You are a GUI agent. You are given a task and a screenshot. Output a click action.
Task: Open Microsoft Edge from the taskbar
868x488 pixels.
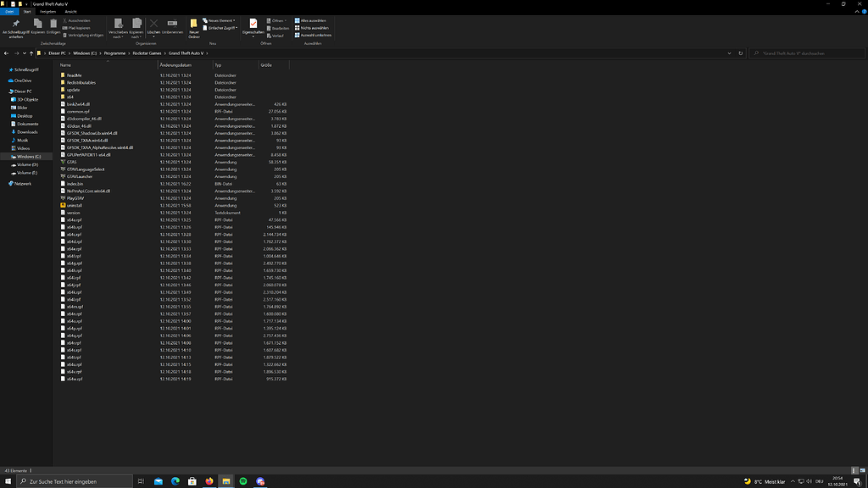[x=175, y=481]
